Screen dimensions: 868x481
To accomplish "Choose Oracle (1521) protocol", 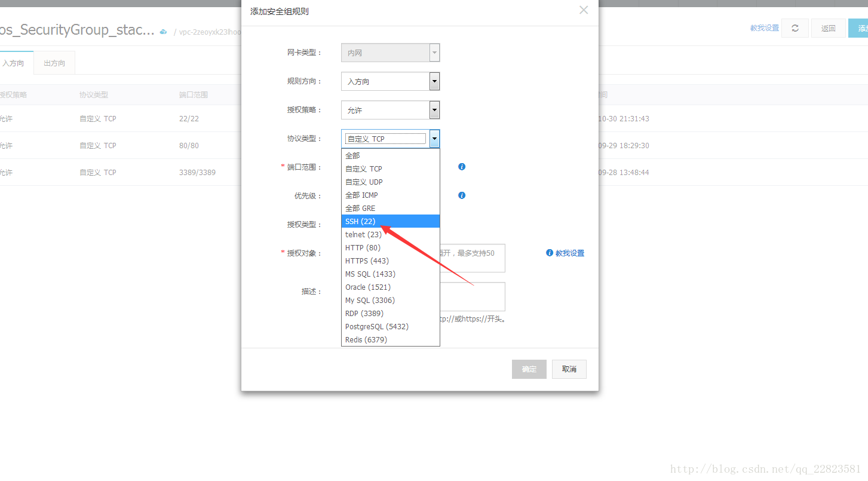I will 391,287.
